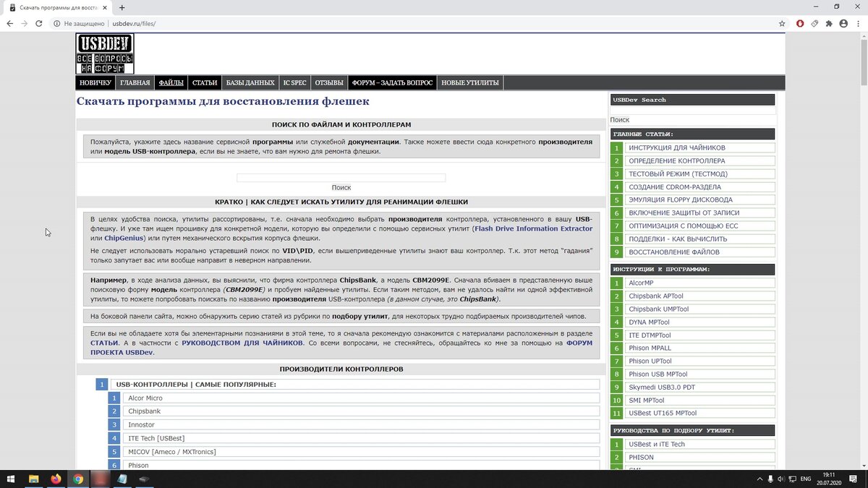Screen dimensions: 868x488
Task: Open the Skymedi USB3.0 PDT instruction
Action: click(x=699, y=387)
